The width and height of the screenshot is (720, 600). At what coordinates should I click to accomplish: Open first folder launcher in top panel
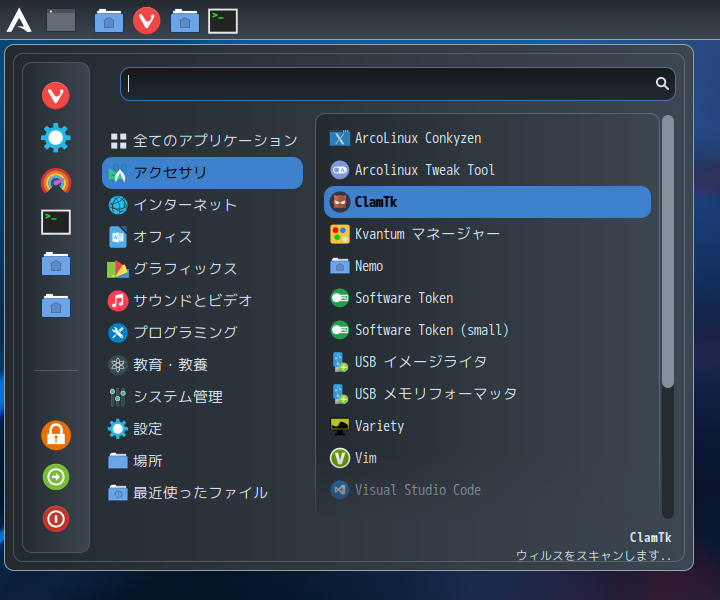[x=109, y=21]
